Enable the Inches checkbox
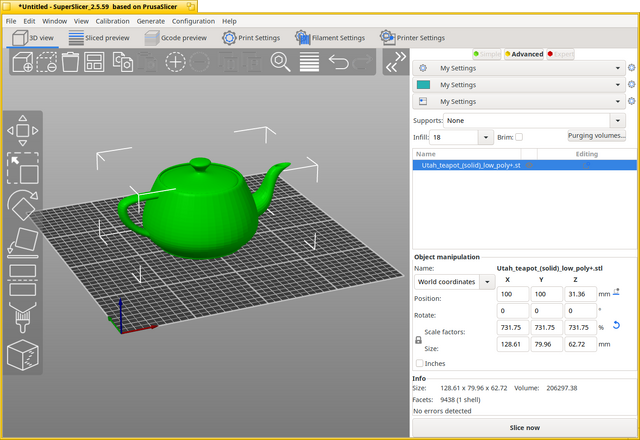The height and width of the screenshot is (440, 640). (419, 363)
